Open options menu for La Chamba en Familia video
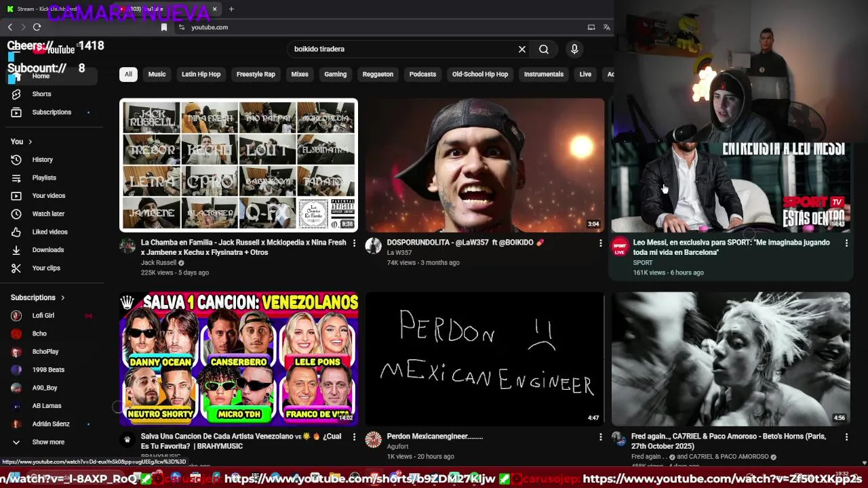Screen dimensions: 868x488 (x=354, y=243)
